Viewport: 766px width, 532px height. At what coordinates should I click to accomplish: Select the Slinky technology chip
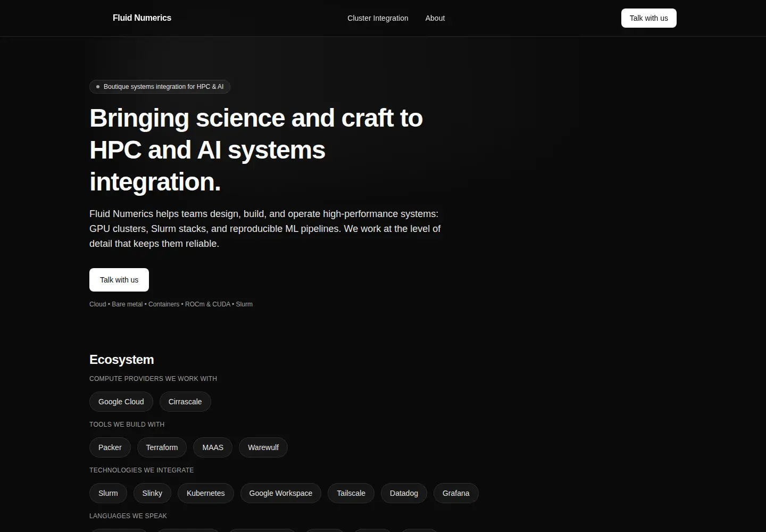pyautogui.click(x=152, y=493)
